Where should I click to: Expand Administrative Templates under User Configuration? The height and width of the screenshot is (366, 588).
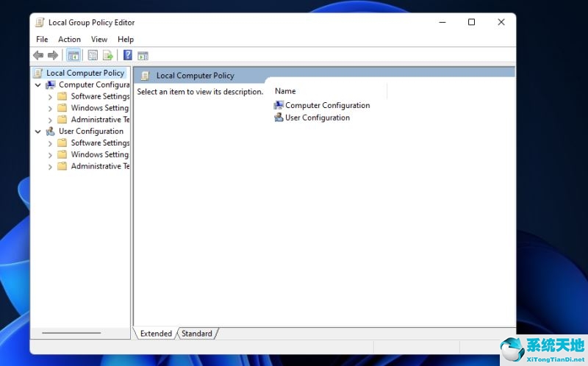(x=50, y=167)
